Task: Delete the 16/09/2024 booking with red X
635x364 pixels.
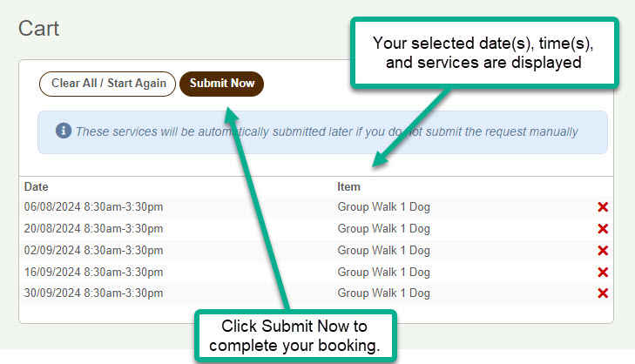Action: (x=603, y=273)
